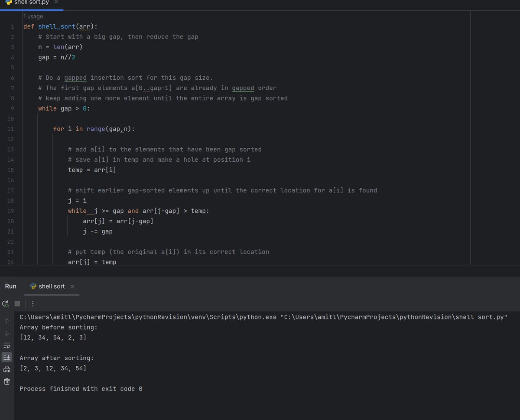Close the 'shell sort' run tab
Screen dimensions: 520x420
click(72, 287)
